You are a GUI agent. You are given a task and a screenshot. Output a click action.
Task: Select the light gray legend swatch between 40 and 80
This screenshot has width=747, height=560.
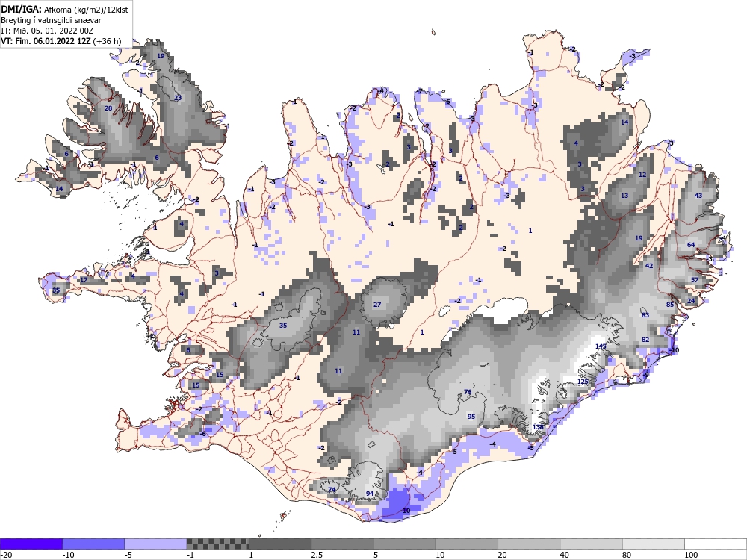click(591, 544)
